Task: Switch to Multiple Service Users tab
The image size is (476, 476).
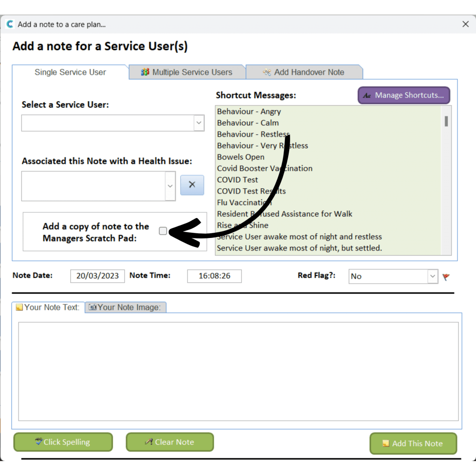Action: (186, 72)
